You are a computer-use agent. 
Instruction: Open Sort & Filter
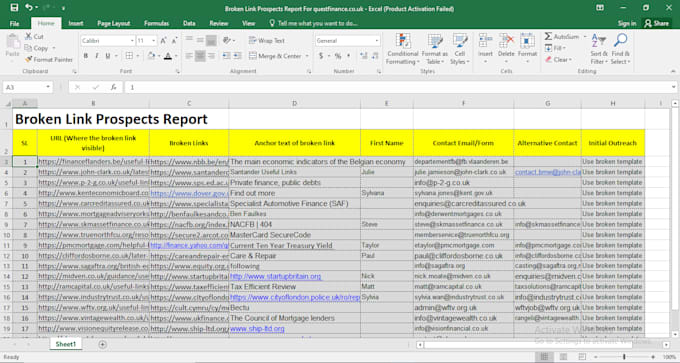[599, 49]
